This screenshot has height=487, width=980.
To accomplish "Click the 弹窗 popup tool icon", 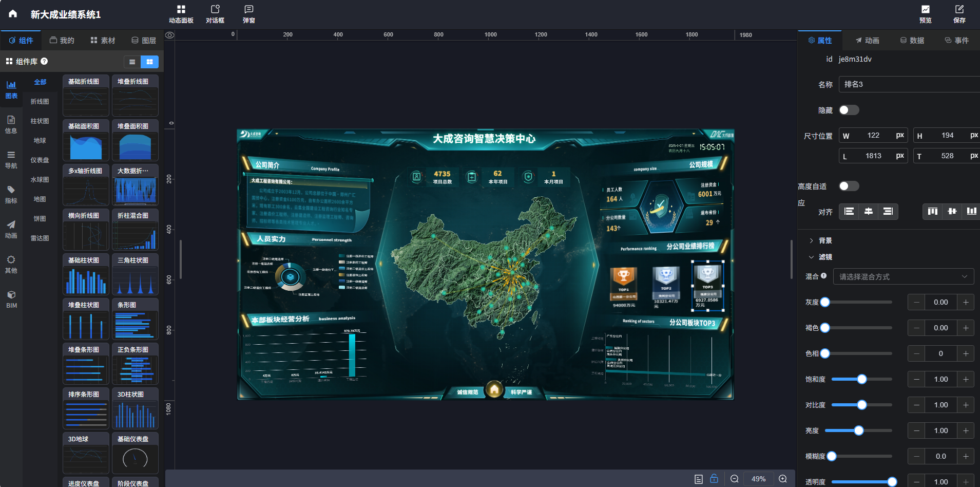I will click(249, 14).
